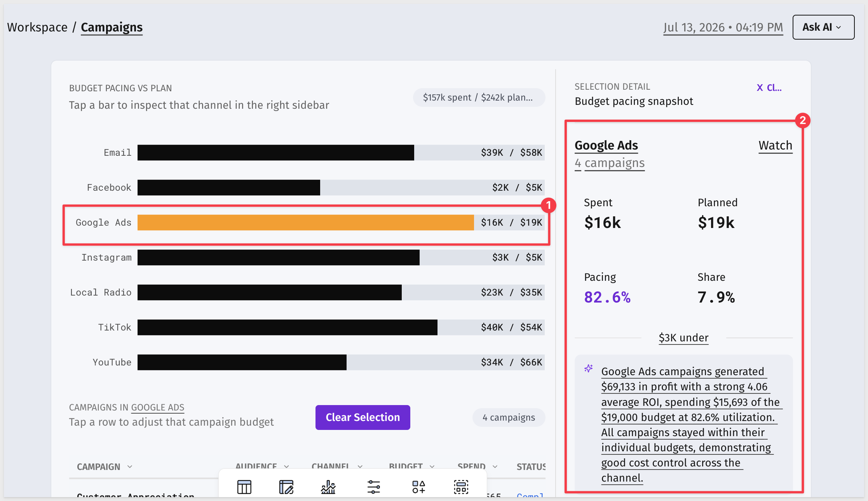The height and width of the screenshot is (501, 868).
Task: Click the Clear Selection button
Action: pyautogui.click(x=363, y=417)
